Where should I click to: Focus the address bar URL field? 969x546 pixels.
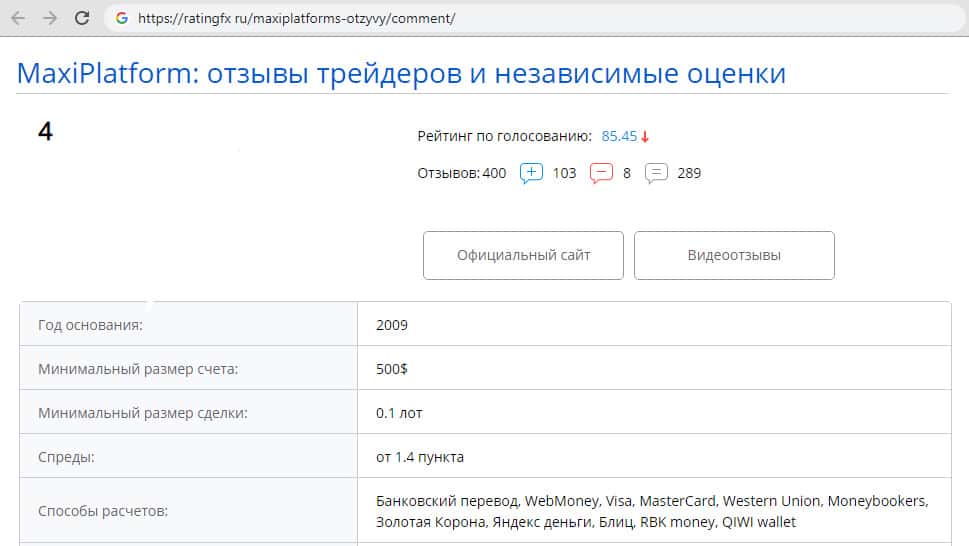pyautogui.click(x=400, y=18)
